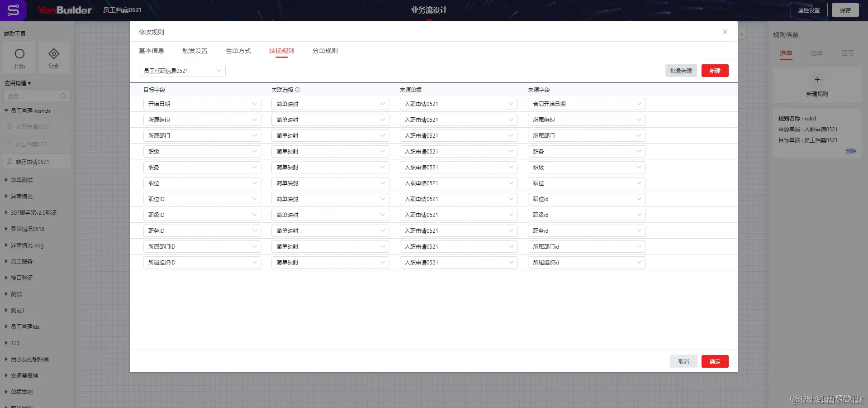Switch to the 基本信息 tab

pos(151,51)
